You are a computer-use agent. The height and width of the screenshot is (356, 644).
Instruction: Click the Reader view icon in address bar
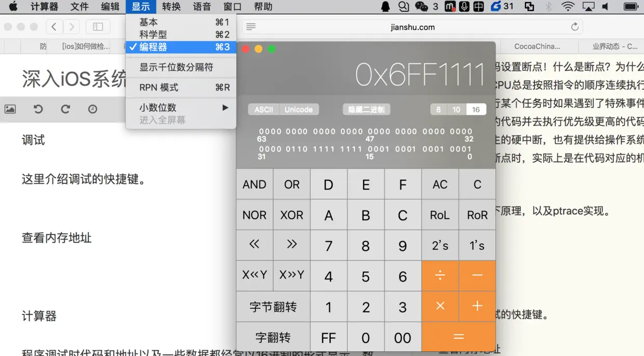251,27
